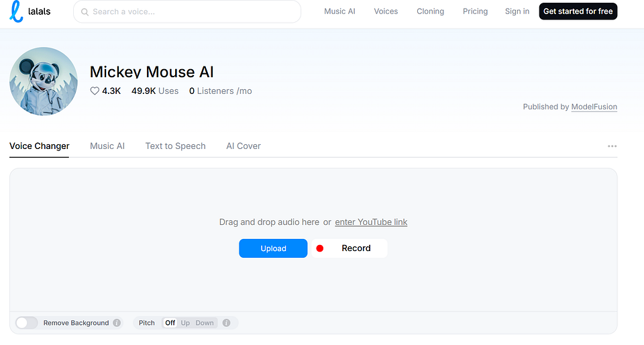
Task: Click the info icon next to Remove Background
Action: pos(117,323)
